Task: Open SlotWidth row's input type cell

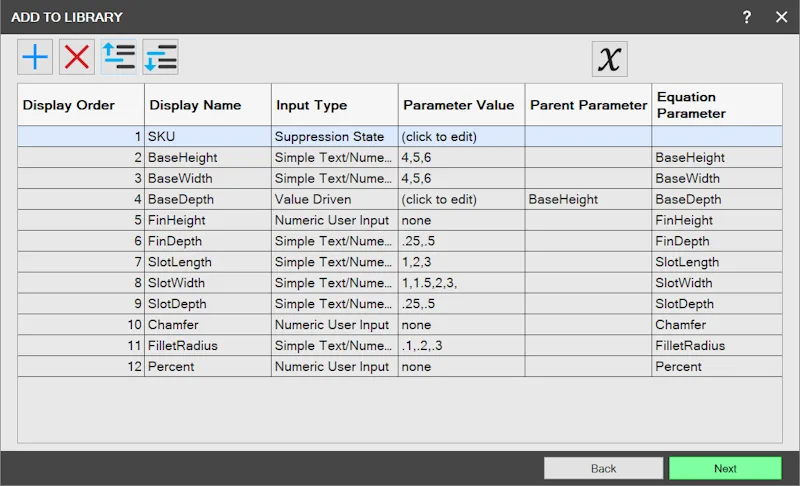Action: 335,283
